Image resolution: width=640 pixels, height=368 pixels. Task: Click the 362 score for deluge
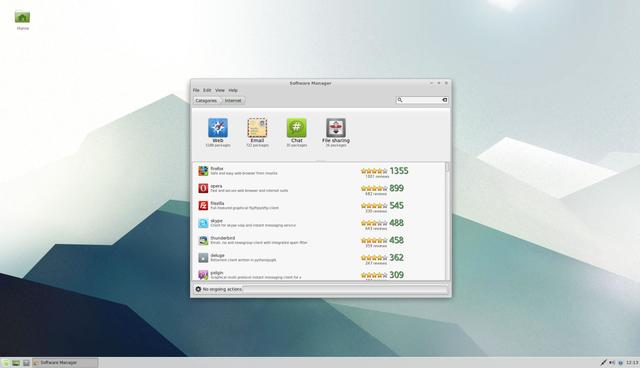(x=396, y=257)
